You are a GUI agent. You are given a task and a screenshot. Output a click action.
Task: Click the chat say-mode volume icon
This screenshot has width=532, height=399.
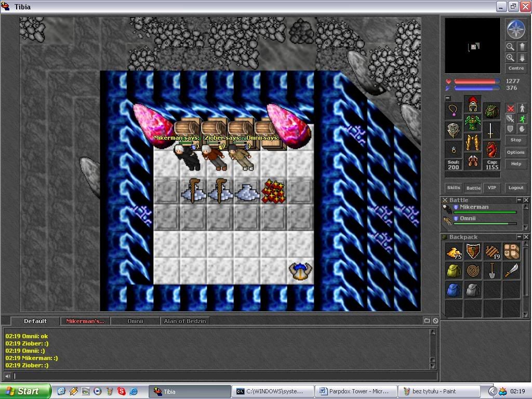[7, 376]
